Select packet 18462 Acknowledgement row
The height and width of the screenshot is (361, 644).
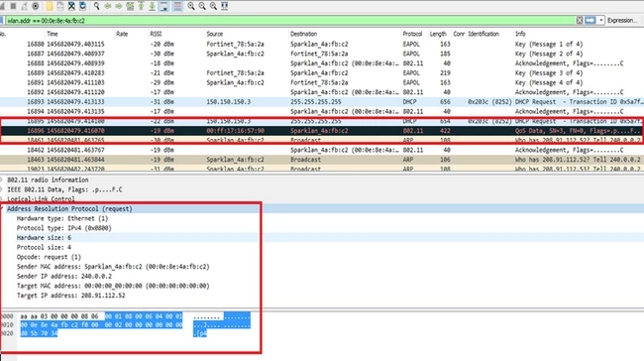pyautogui.click(x=322, y=150)
